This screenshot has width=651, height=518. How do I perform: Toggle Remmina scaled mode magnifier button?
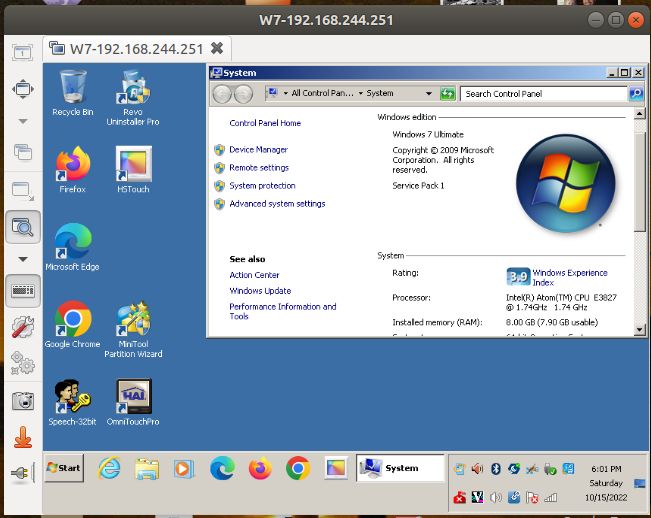click(x=23, y=227)
